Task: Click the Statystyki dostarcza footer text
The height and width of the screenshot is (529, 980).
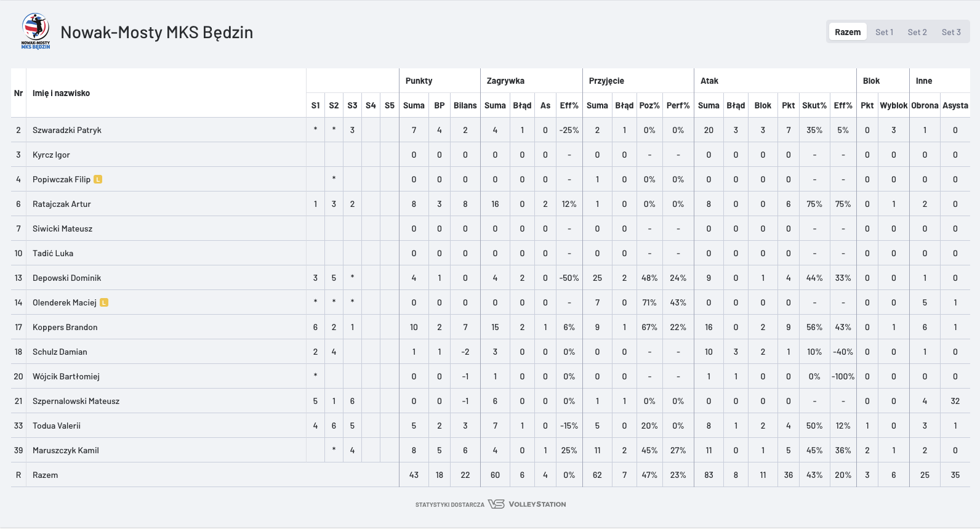Action: [449, 504]
